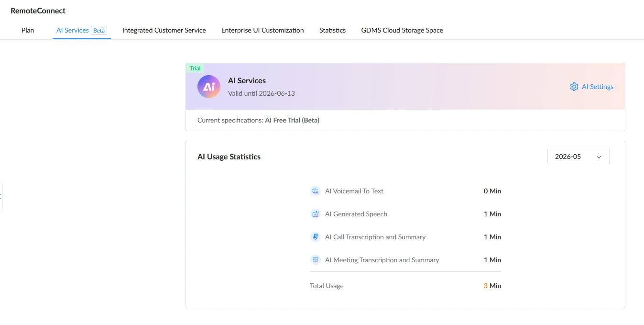Click the Beta badge on AI Services

click(x=99, y=30)
